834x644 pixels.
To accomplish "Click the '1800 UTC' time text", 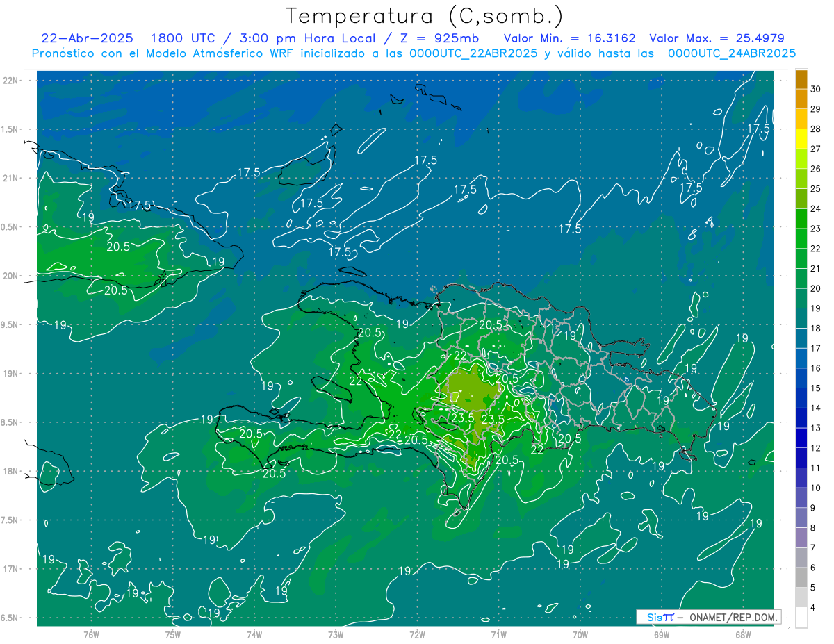I will [182, 38].
